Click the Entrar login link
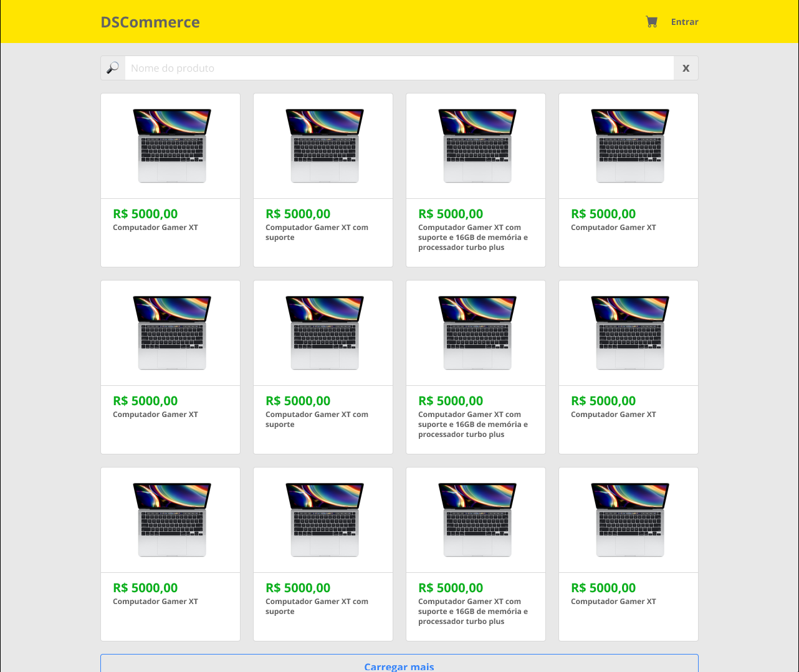The height and width of the screenshot is (672, 799). [x=684, y=22]
